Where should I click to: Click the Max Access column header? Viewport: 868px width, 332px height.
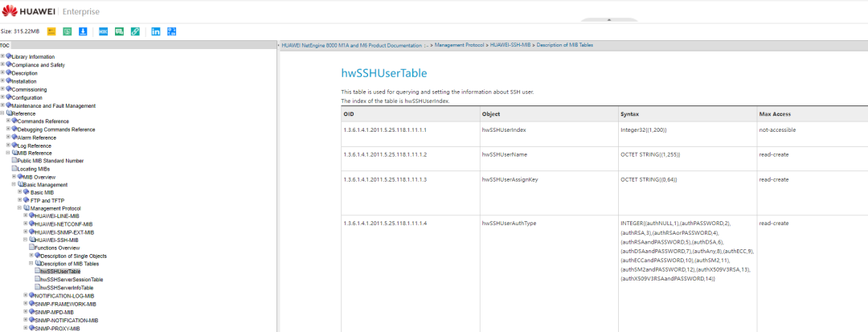(x=812, y=114)
